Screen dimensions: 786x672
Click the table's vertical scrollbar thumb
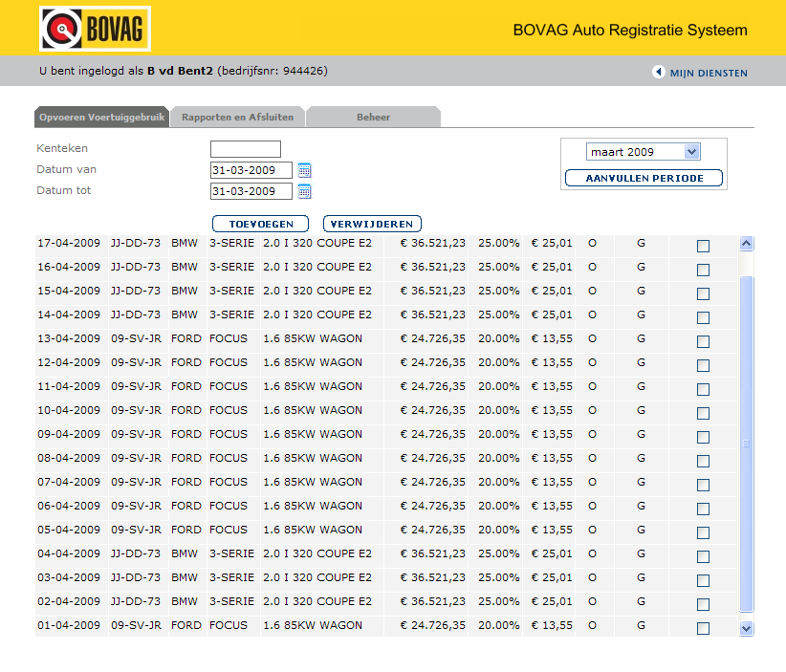747,444
